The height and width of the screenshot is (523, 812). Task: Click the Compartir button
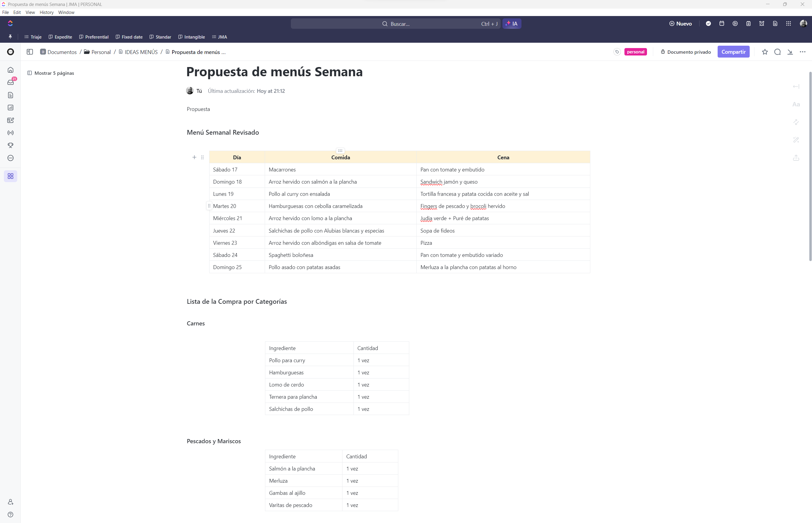(x=733, y=52)
